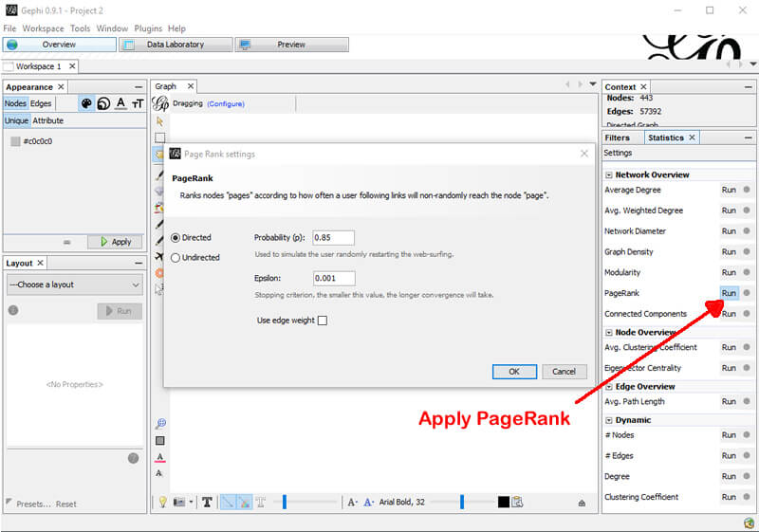Switch to the Preview tab

click(291, 45)
